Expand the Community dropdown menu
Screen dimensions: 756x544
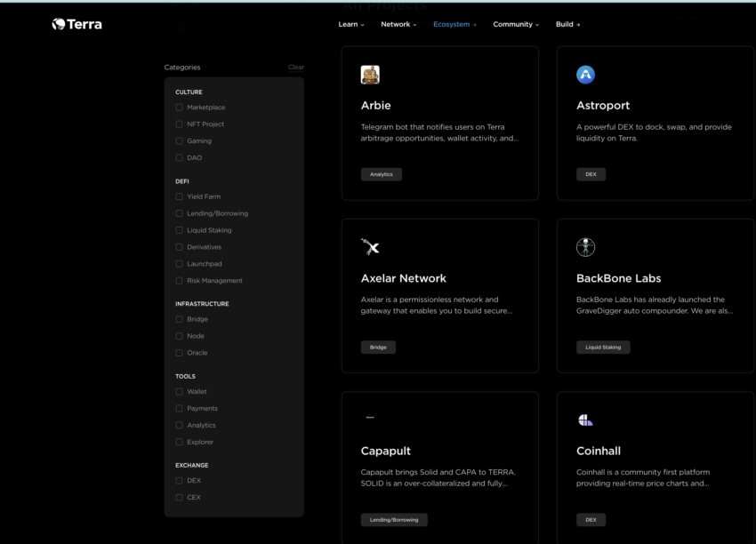pyautogui.click(x=515, y=24)
